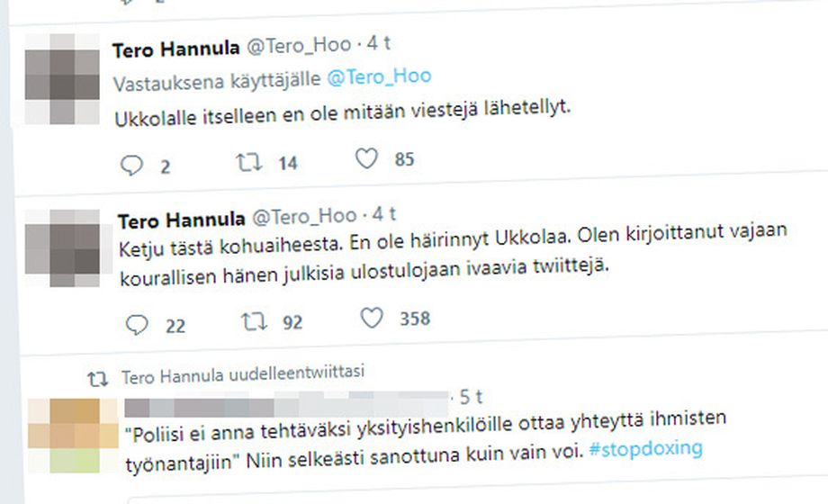Retweet the tweet showing 92 retweets
The image size is (828, 504).
click(255, 321)
